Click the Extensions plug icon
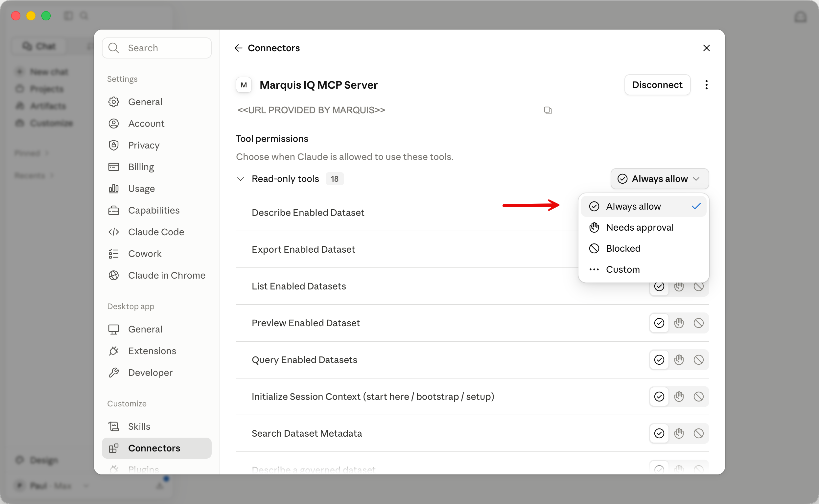819x504 pixels. point(114,351)
